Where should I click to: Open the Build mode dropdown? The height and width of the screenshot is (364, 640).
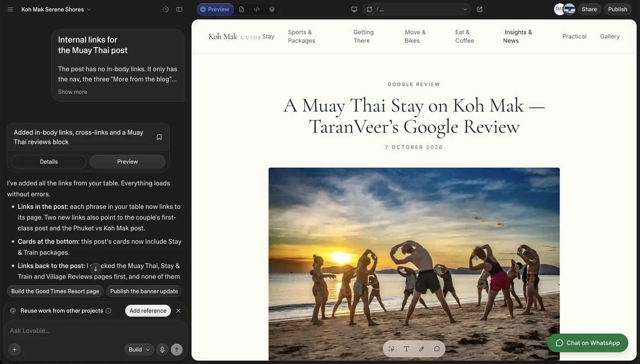click(x=139, y=350)
